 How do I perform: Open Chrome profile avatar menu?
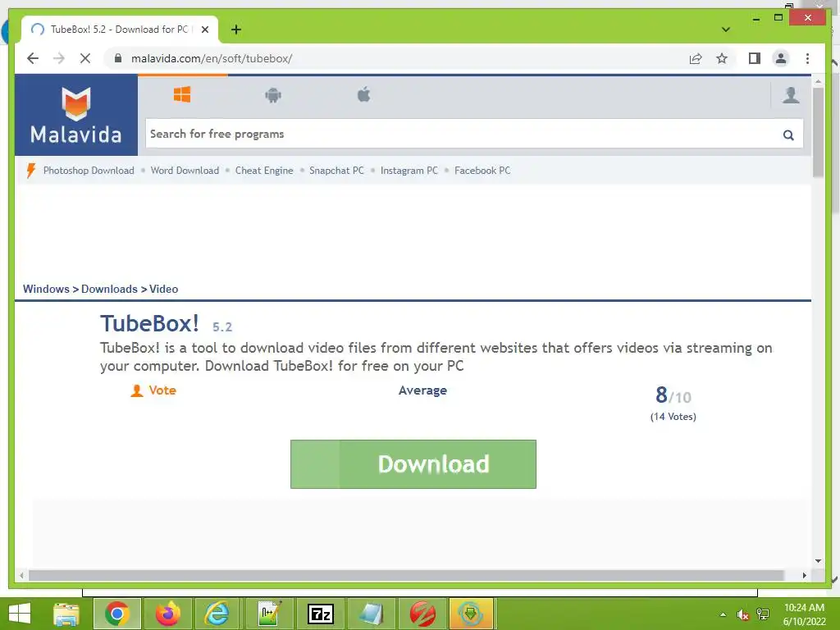781,58
